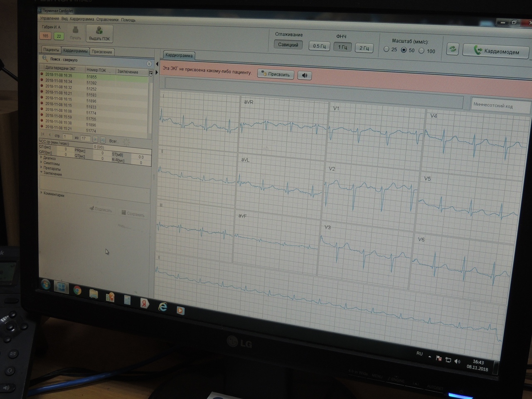Click the greyed-out Печать printer icon

coord(75,30)
